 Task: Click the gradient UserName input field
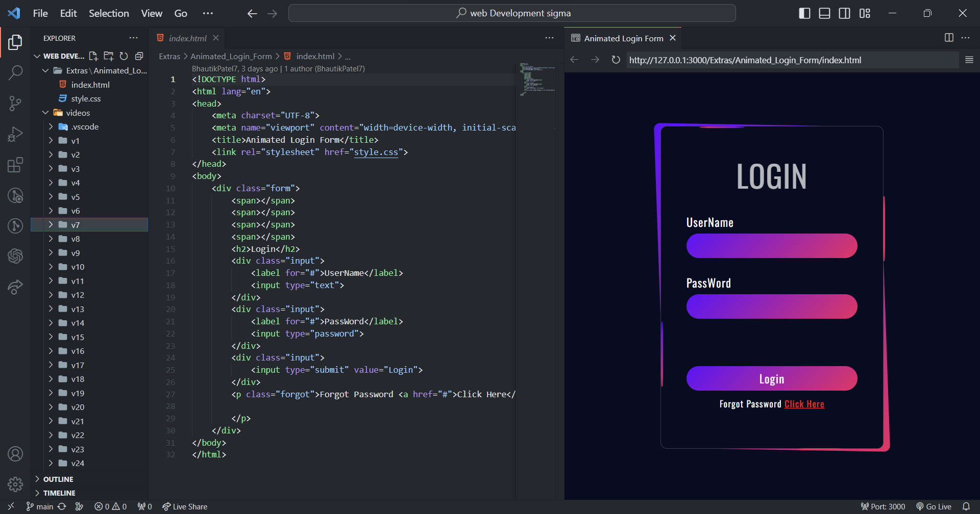click(x=771, y=246)
